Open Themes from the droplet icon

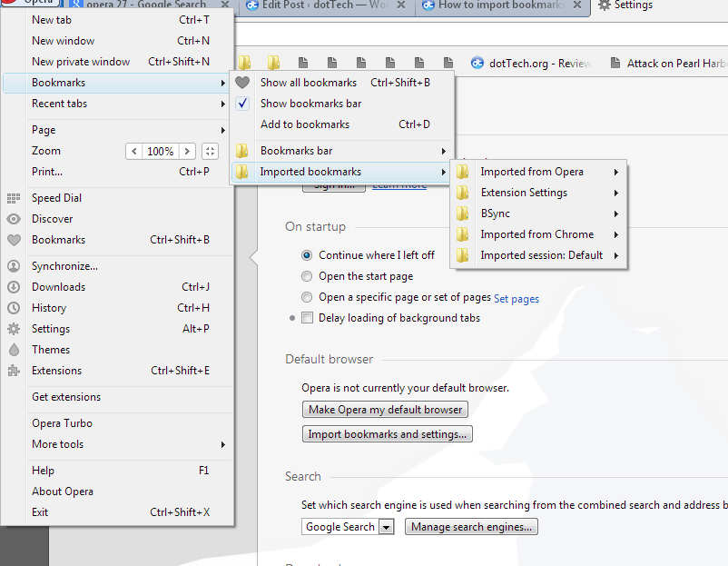(13, 349)
